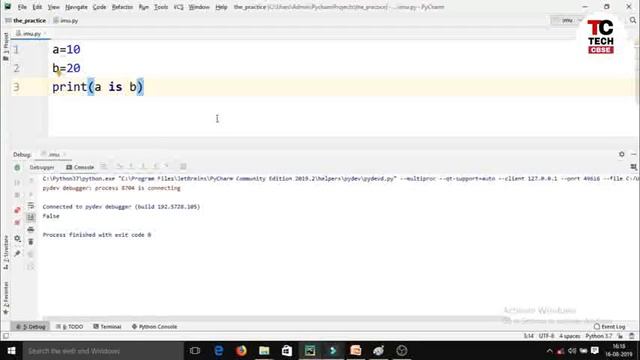Open the 5: Debug tool window button
Image resolution: width=640 pixels, height=360 pixels.
coord(31,327)
